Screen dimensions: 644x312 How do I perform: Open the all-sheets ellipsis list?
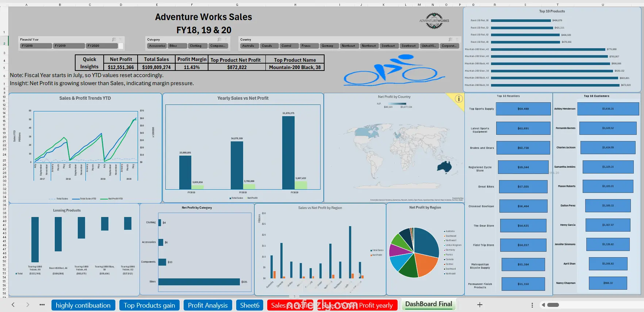click(42, 305)
